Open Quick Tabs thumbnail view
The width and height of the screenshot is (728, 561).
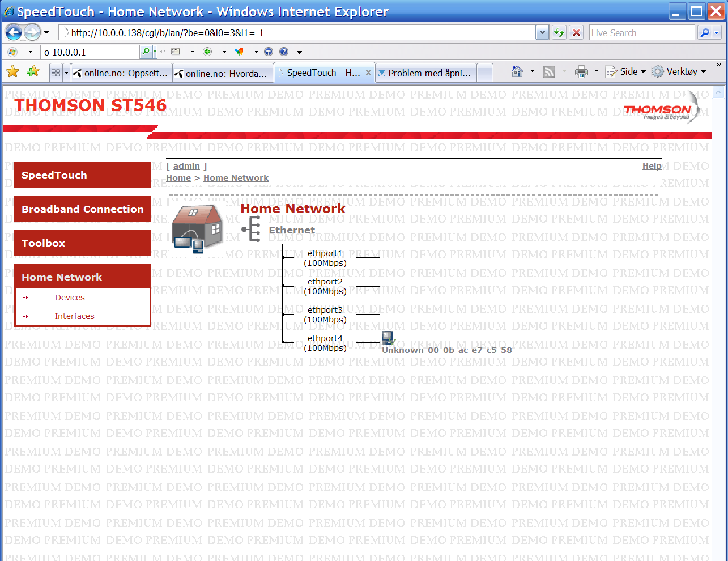(x=56, y=73)
